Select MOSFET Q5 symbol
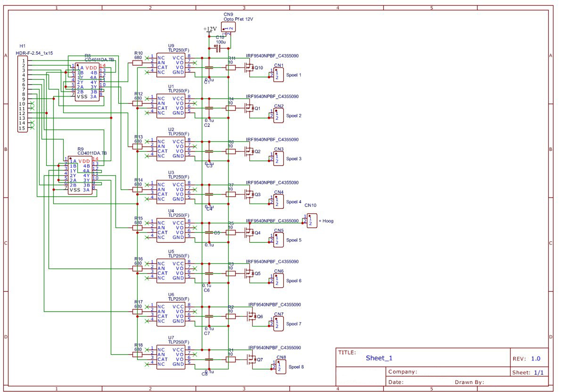This screenshot has width=561, height=392. 249,273
